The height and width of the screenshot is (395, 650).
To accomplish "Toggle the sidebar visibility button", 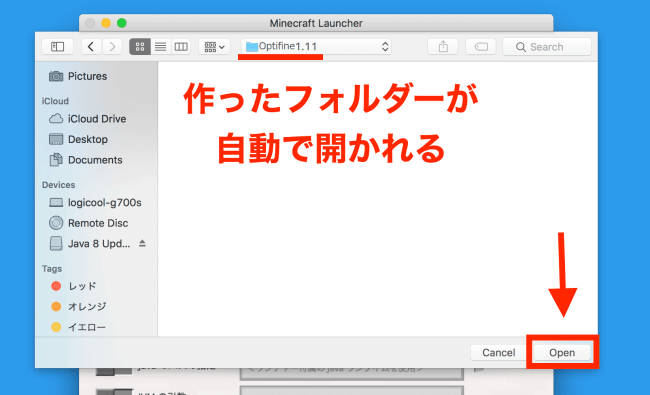I will pyautogui.click(x=58, y=46).
